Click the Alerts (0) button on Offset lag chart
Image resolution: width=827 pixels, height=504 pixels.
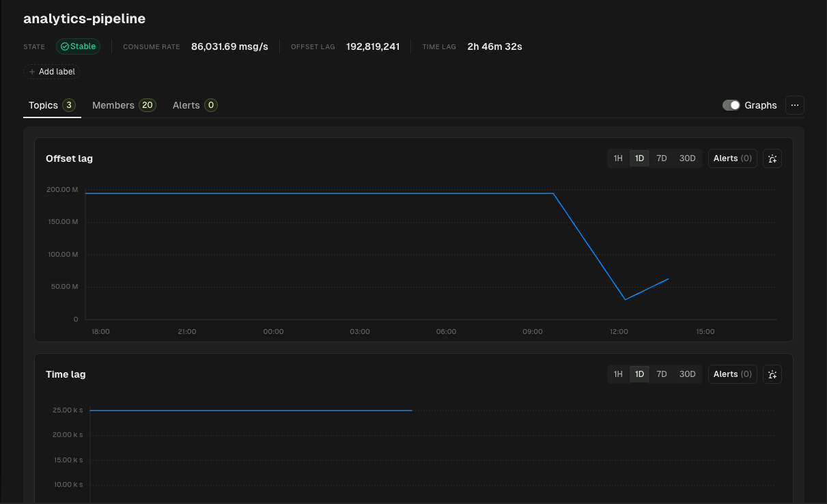pos(731,158)
